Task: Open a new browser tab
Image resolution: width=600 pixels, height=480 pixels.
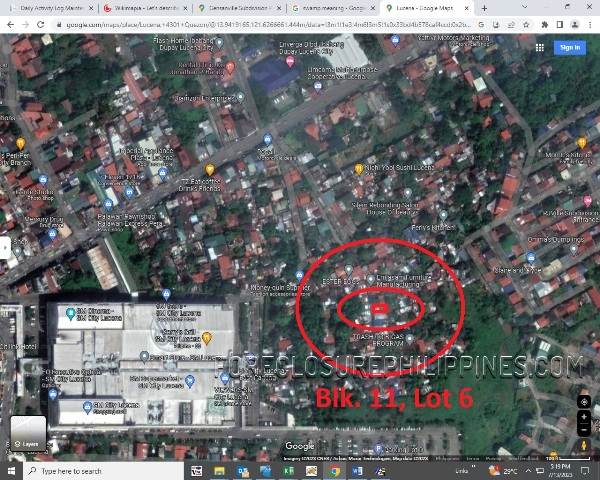Action: point(485,8)
